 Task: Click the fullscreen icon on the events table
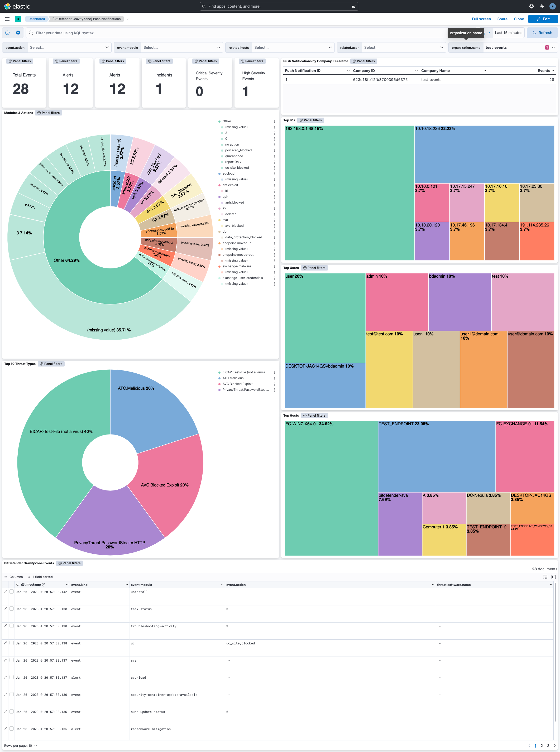click(x=554, y=577)
